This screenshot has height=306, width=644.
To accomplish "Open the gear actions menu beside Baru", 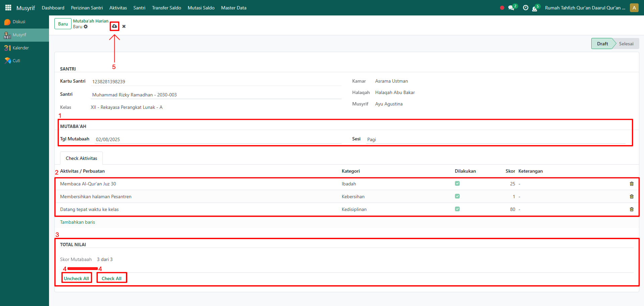I will click(86, 27).
